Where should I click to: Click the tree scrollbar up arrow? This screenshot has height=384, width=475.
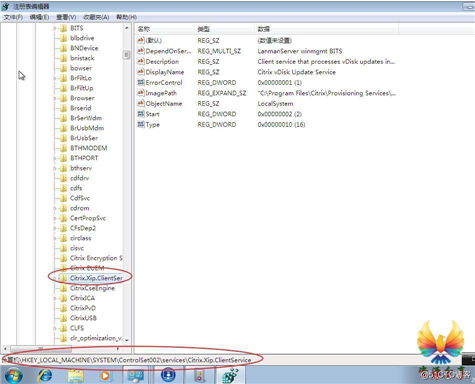click(127, 28)
